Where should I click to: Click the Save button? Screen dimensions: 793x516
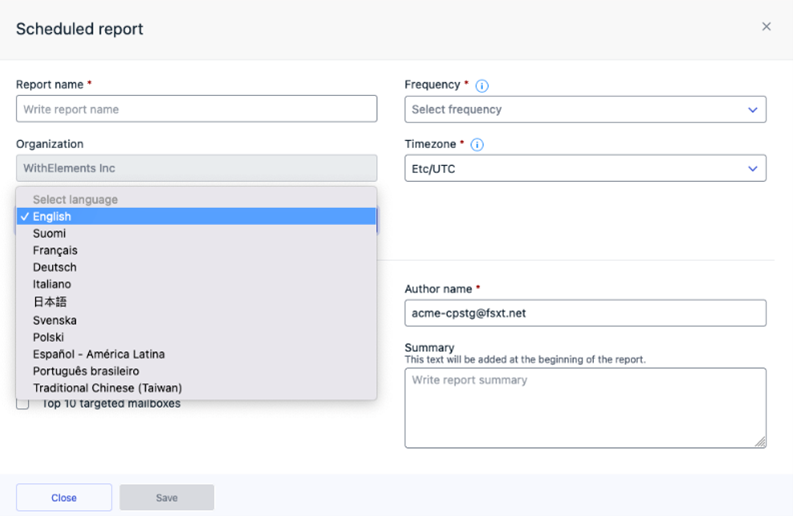(167, 498)
